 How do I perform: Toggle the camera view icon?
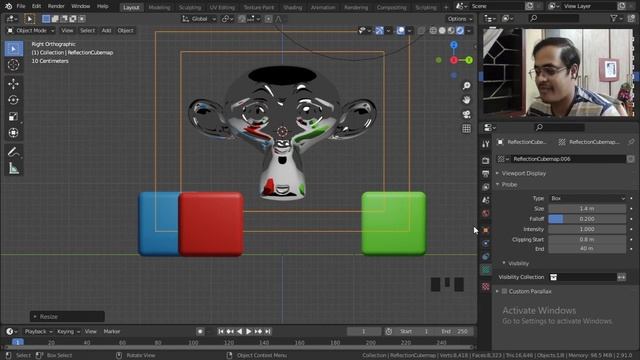[x=467, y=114]
